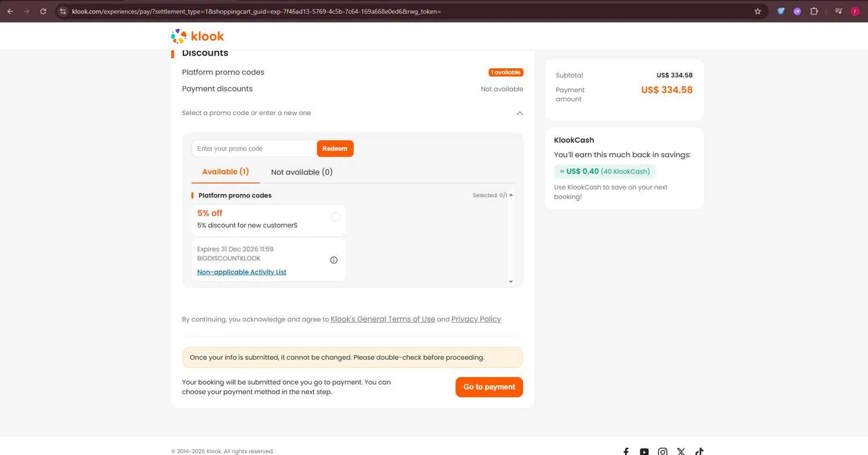Collapse the promo code selection section
This screenshot has width=868, height=455.
tap(520, 113)
